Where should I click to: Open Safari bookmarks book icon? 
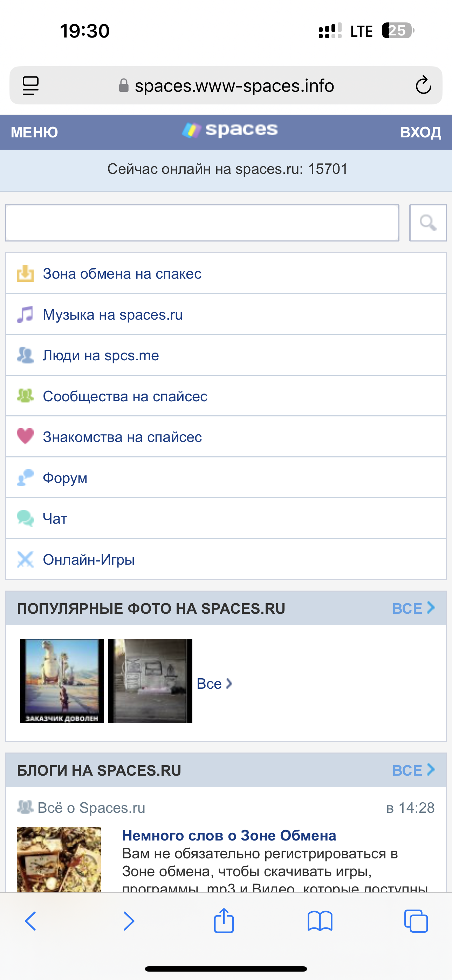[x=320, y=921]
